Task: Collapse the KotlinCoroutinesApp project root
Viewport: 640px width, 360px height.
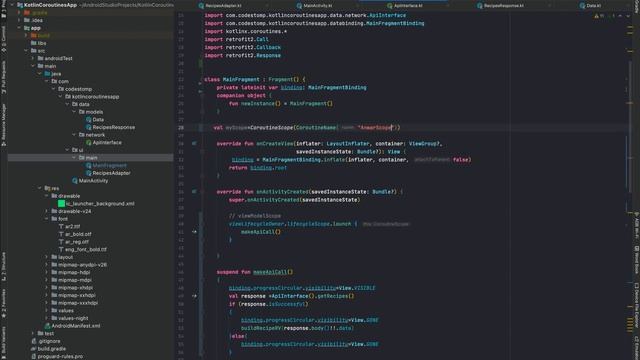Action: pyautogui.click(x=12, y=5)
